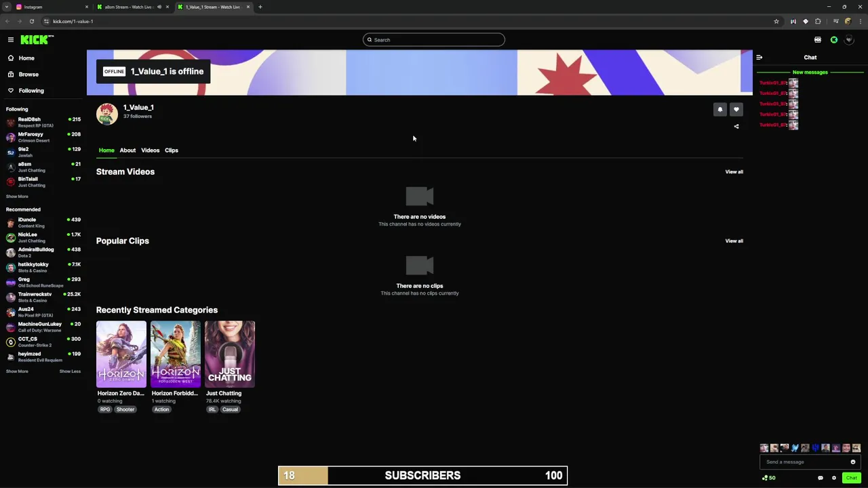Toggle notifications bell for 1_Value_1
This screenshot has height=488, width=868.
720,109
